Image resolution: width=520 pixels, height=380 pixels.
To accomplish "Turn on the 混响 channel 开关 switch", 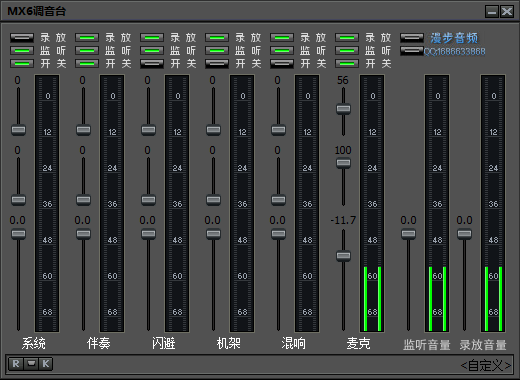I will tap(282, 63).
